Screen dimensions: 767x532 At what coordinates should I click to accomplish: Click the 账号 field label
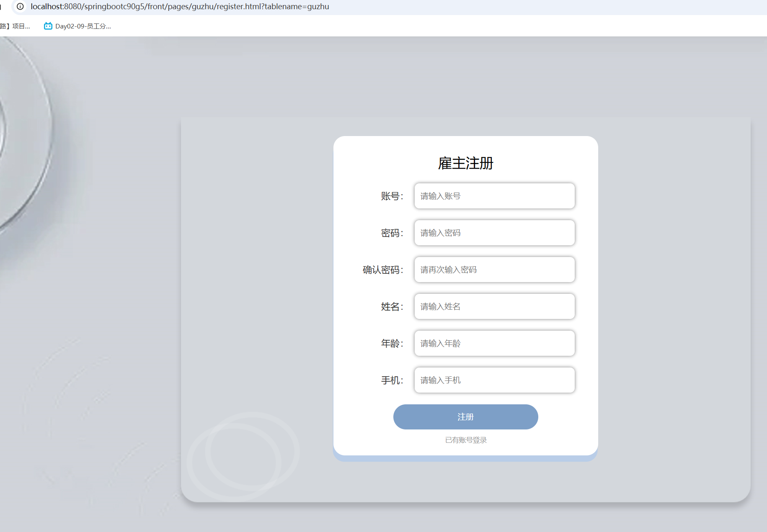coord(392,196)
